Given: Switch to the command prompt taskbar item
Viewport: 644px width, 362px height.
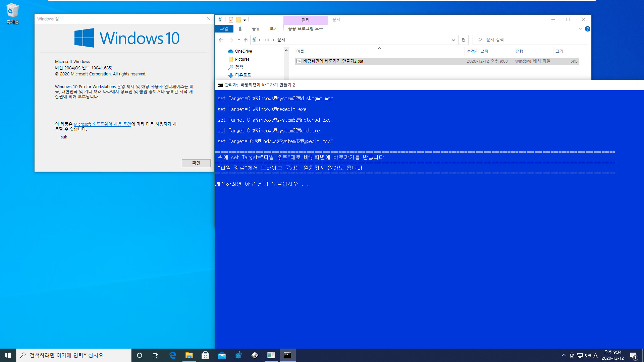Looking at the screenshot, I should tap(287, 355).
